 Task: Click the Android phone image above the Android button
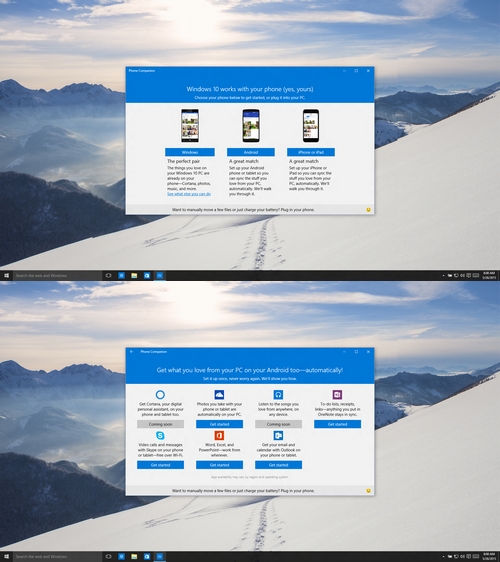(251, 126)
